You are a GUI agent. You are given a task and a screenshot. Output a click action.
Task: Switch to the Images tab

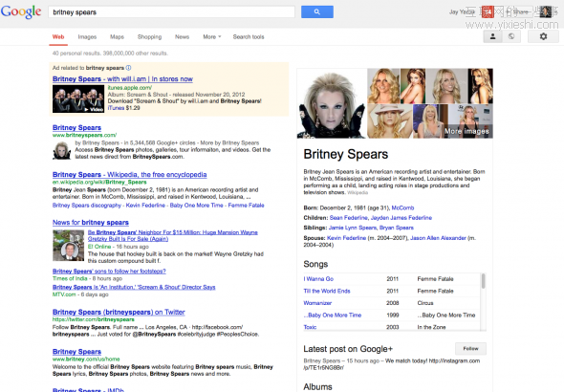click(x=87, y=36)
